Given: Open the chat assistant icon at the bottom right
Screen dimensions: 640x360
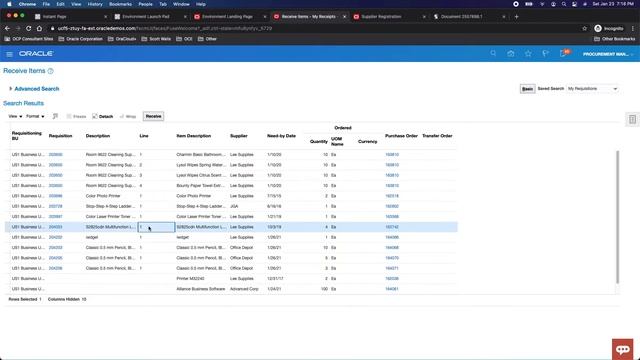Looking at the screenshot, I should [x=622, y=349].
